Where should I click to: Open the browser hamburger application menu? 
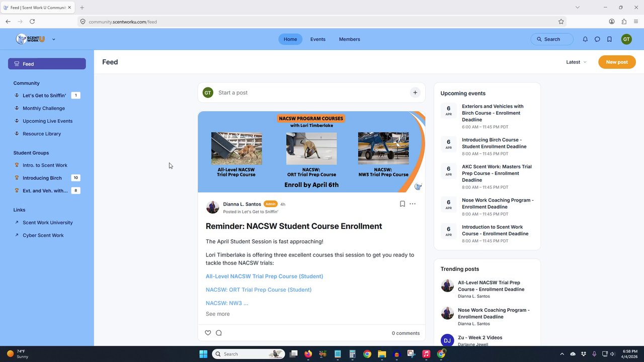pyautogui.click(x=636, y=22)
